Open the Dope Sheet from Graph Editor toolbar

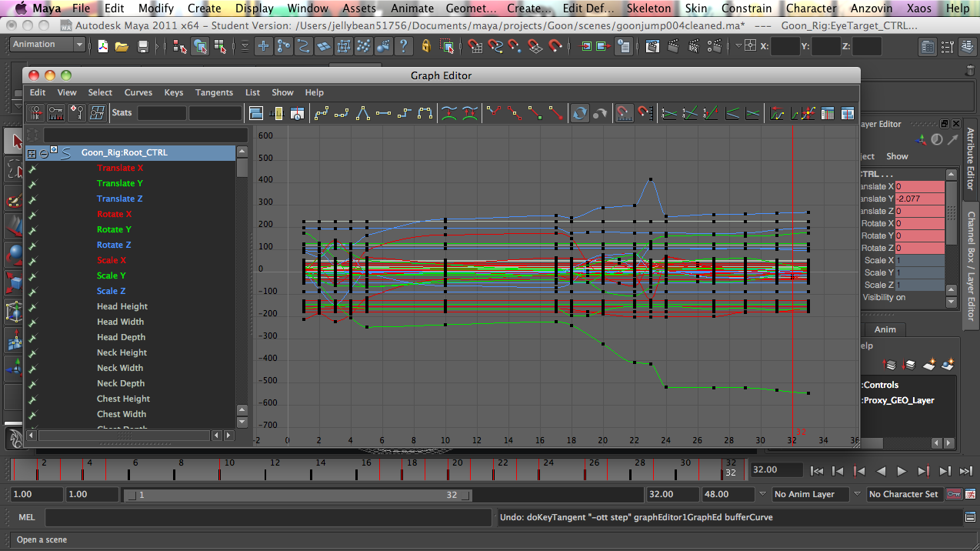pyautogui.click(x=828, y=113)
